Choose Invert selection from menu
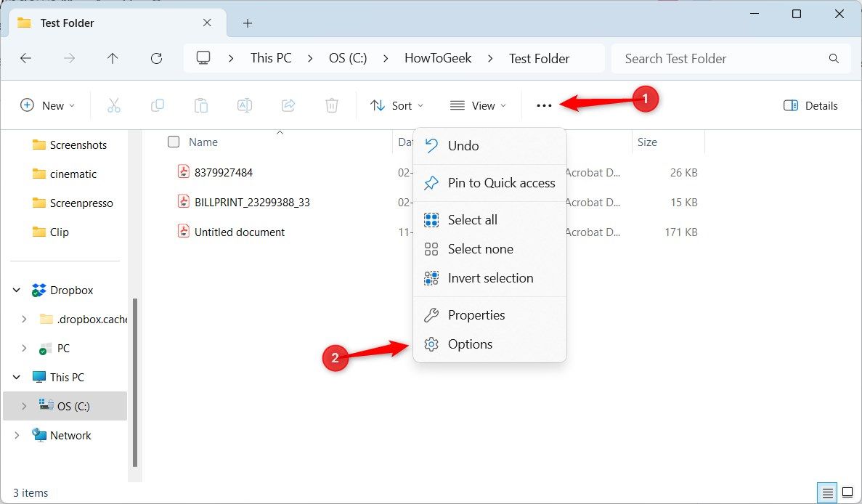This screenshot has height=504, width=862. [x=490, y=278]
